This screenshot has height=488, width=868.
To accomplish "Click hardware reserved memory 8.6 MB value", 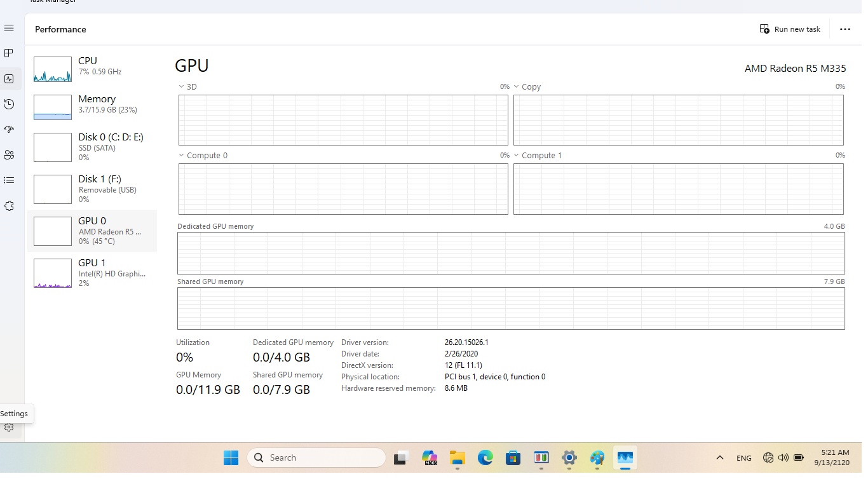I will coord(456,388).
